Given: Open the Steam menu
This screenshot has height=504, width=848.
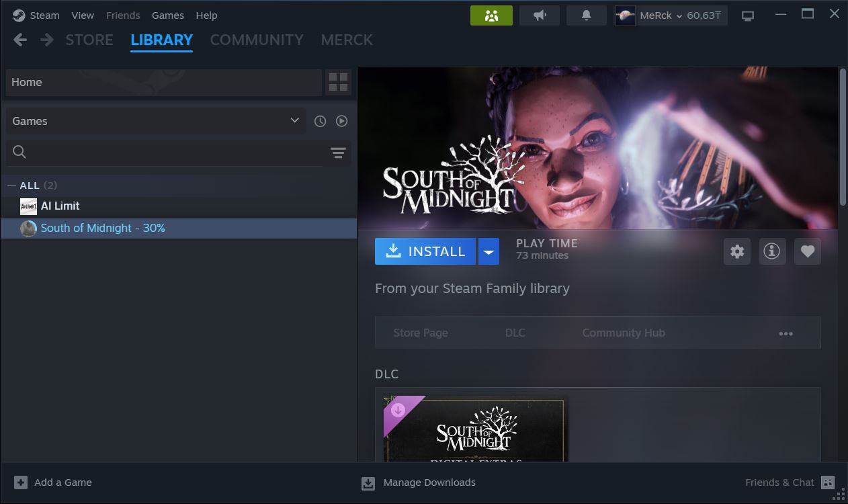Looking at the screenshot, I should point(36,15).
